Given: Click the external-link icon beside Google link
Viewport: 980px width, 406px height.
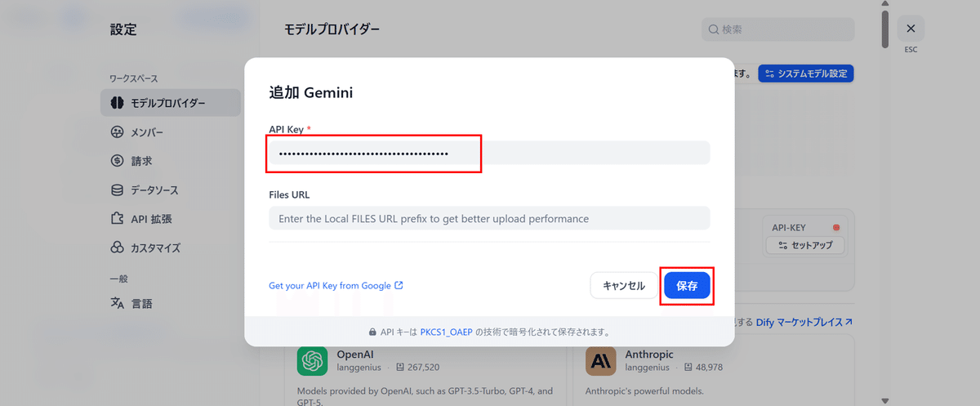Looking at the screenshot, I should [x=399, y=286].
